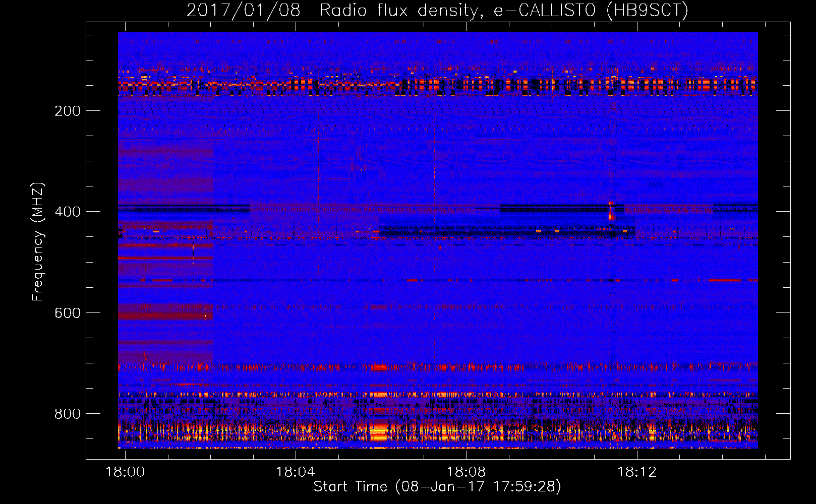Click the '18:00' time tick label
Image resolution: width=816 pixels, height=504 pixels.
125,472
